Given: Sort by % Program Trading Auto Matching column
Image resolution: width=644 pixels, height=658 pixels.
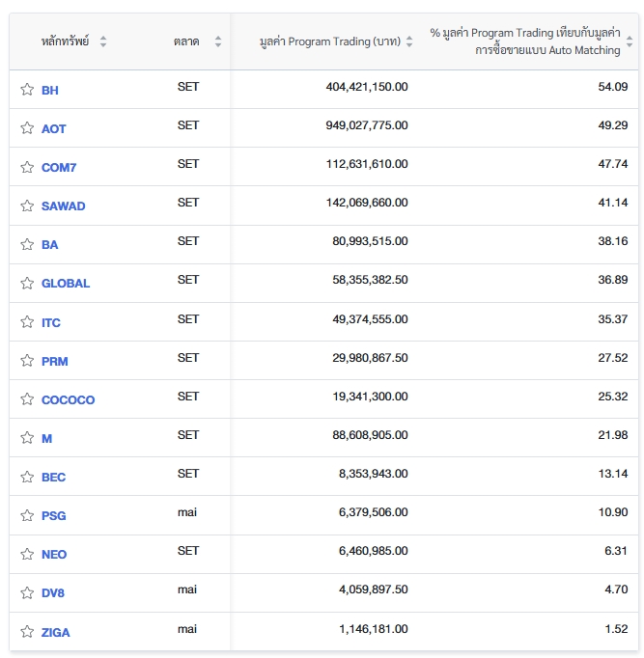Looking at the screenshot, I should pos(630,41).
